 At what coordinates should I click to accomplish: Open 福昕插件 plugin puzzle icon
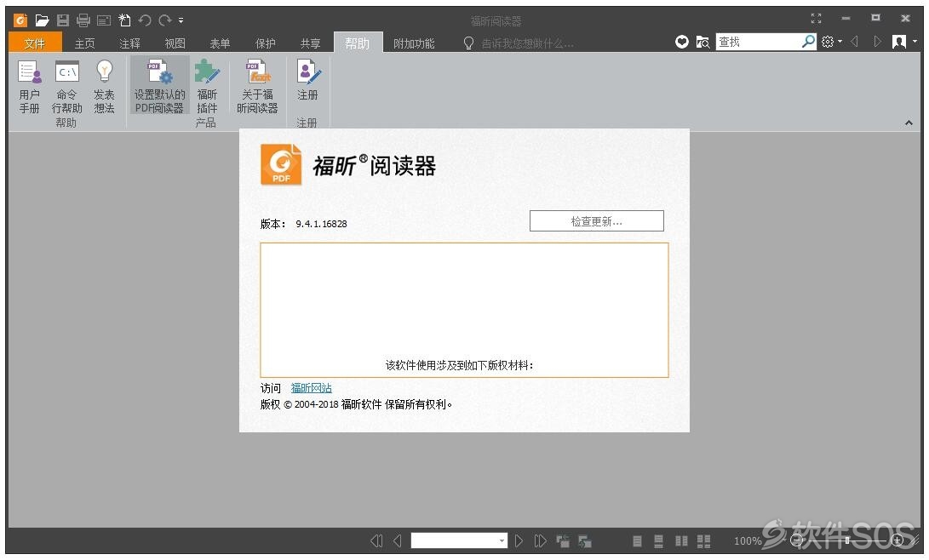(207, 87)
